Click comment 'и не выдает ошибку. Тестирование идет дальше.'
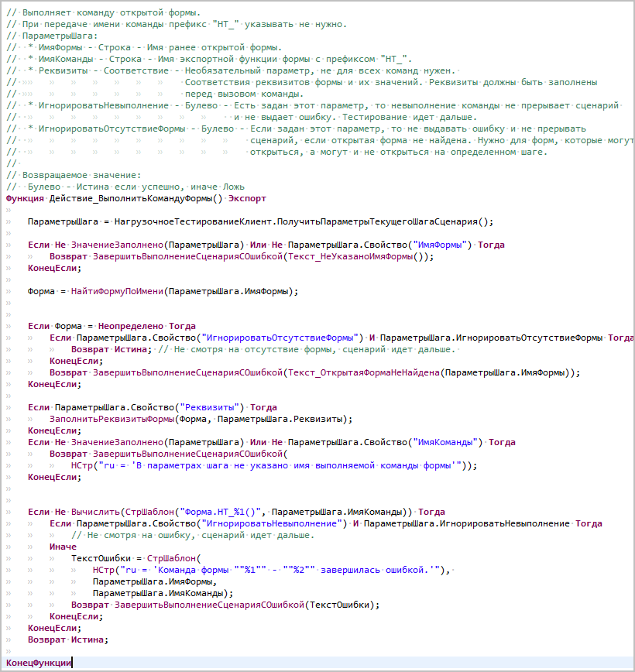635x672 pixels. [355, 117]
